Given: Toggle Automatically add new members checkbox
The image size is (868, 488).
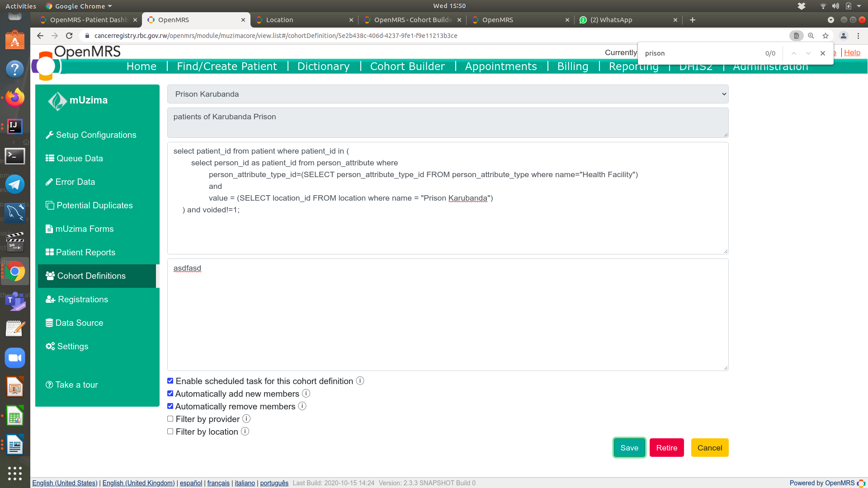Looking at the screenshot, I should click(x=170, y=394).
